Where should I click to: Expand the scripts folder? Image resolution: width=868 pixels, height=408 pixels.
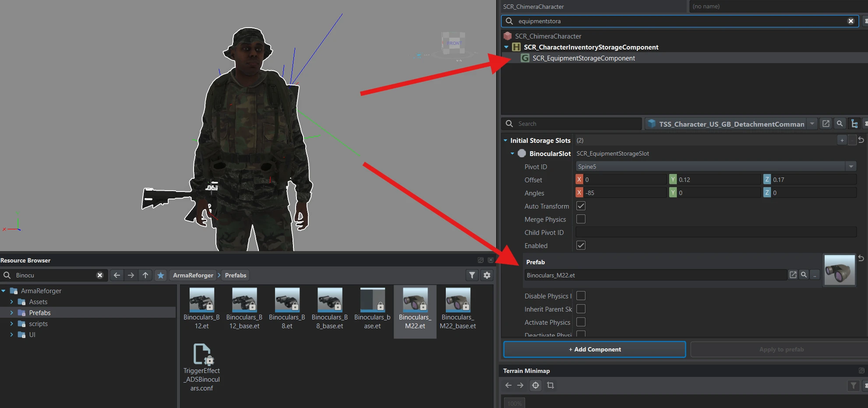tap(11, 323)
